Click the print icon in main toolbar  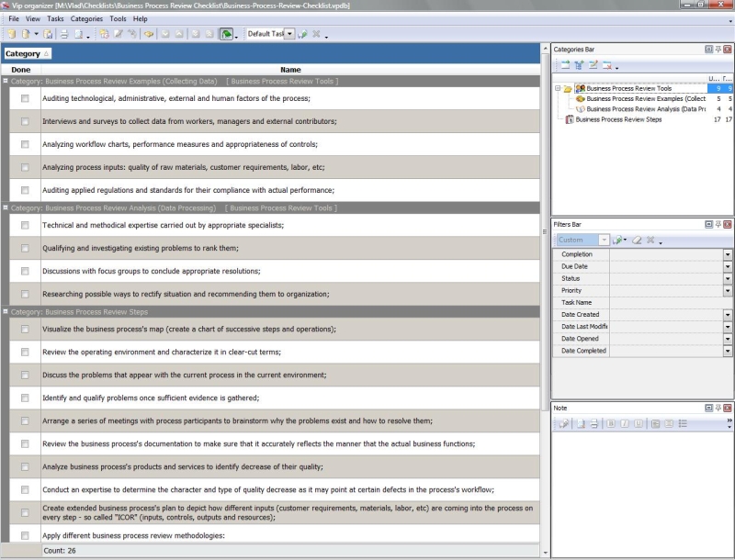[64, 34]
